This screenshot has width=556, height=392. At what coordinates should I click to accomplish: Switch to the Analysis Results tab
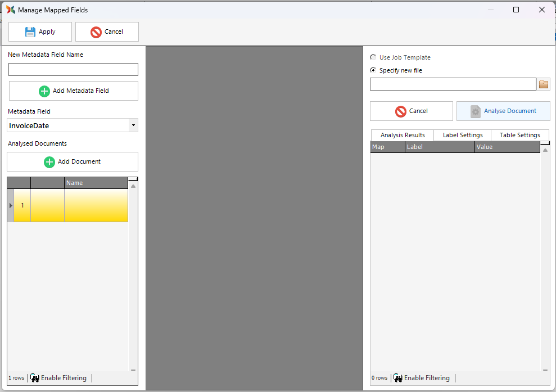pos(403,136)
